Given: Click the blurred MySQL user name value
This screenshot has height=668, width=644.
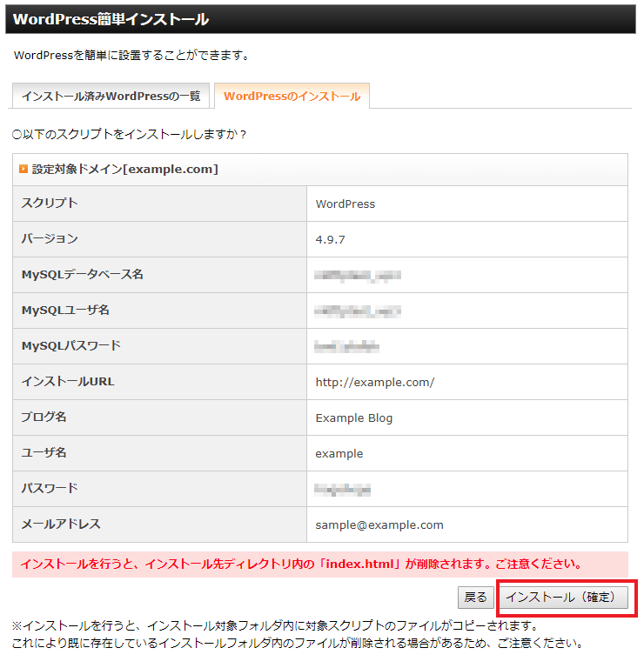Looking at the screenshot, I should (x=358, y=311).
